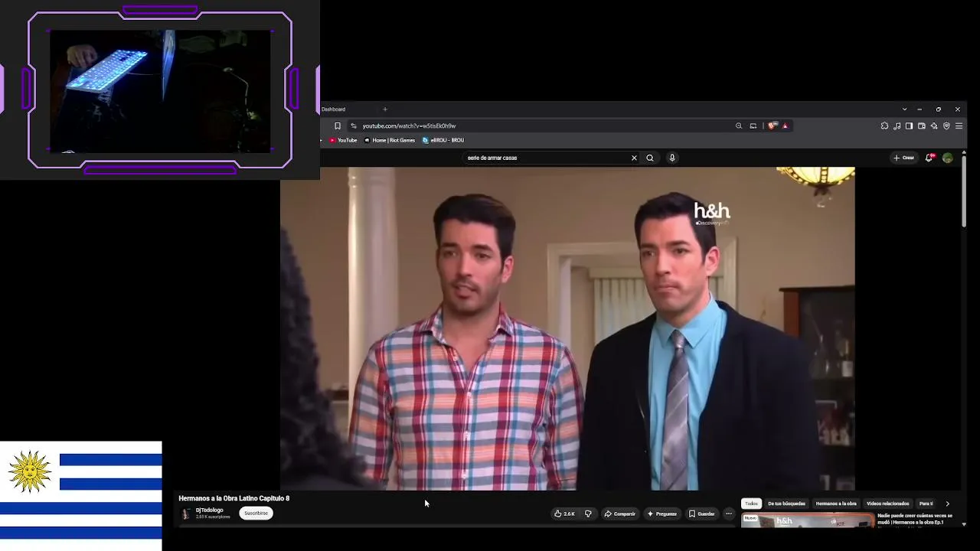
Task: Open 'Nadie puede creer cuántas veces se mudó' video title
Action: click(915, 519)
